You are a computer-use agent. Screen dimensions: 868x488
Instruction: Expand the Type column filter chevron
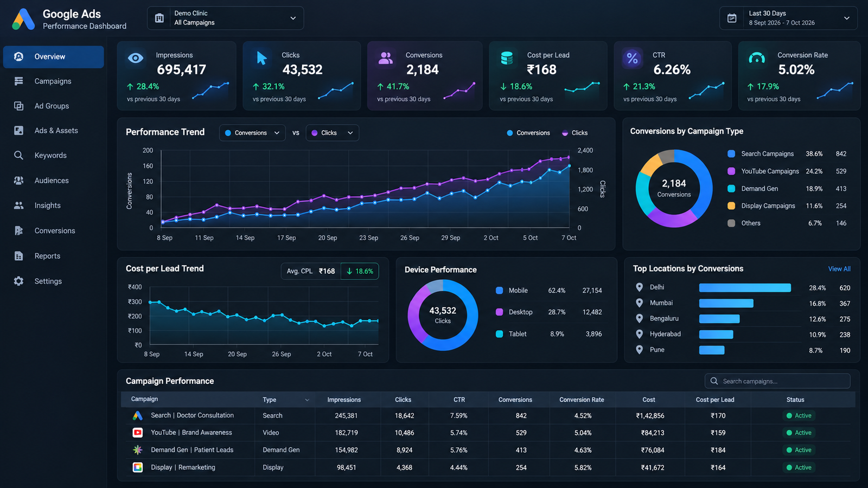pyautogui.click(x=307, y=400)
